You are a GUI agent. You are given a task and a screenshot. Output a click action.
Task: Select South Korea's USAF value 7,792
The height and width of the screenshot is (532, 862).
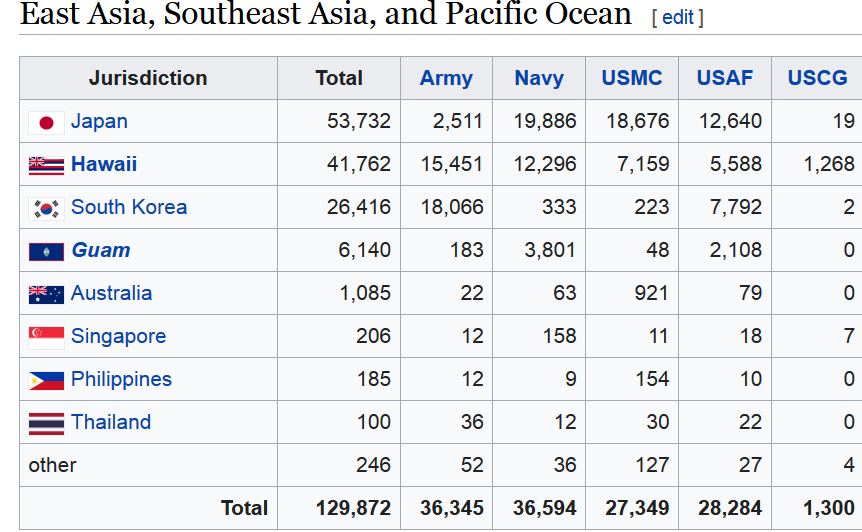point(736,207)
